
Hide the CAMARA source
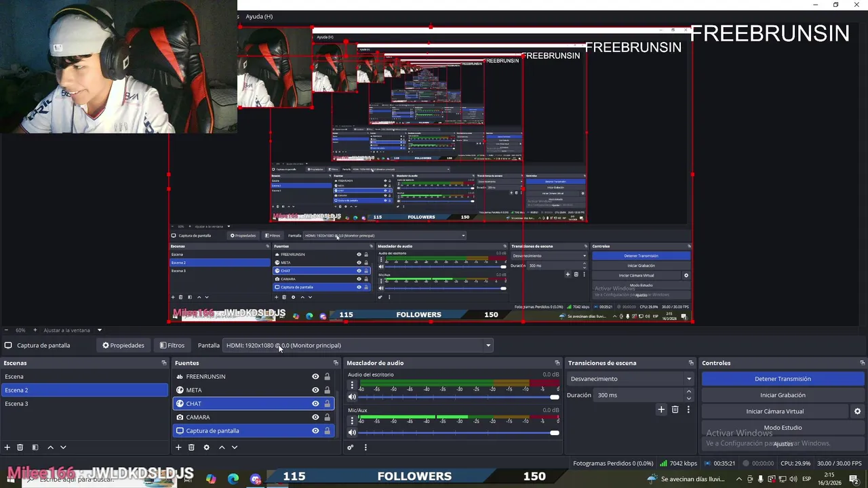coord(315,417)
